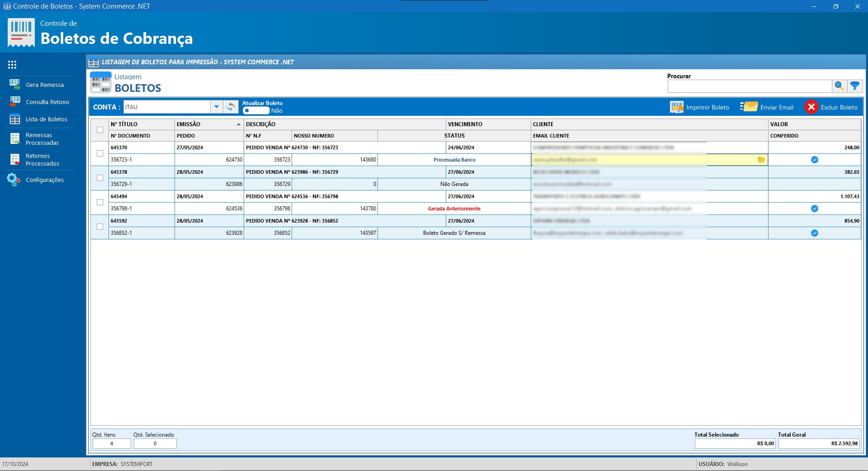
Task: Go to Consulta Retono in sidebar
Action: pos(47,102)
